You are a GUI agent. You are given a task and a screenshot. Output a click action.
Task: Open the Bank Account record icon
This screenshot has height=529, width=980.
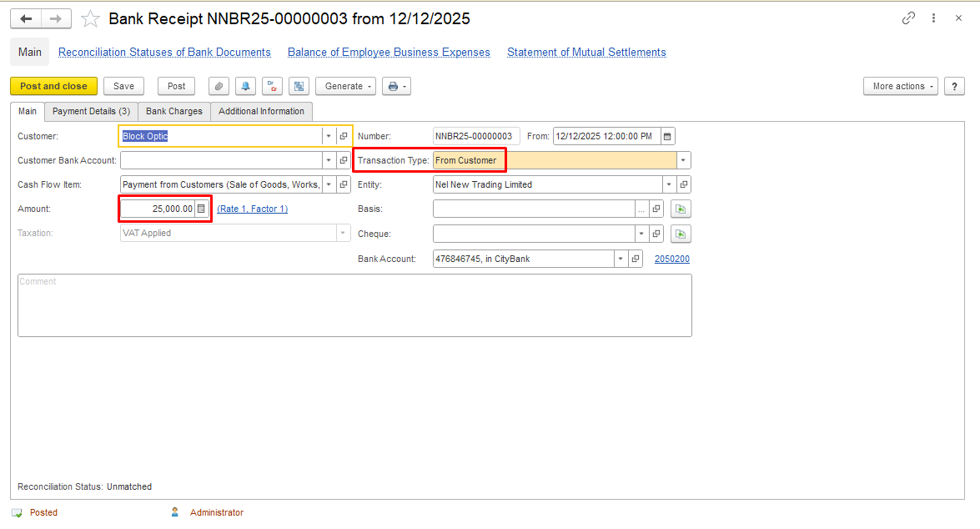[x=636, y=259]
